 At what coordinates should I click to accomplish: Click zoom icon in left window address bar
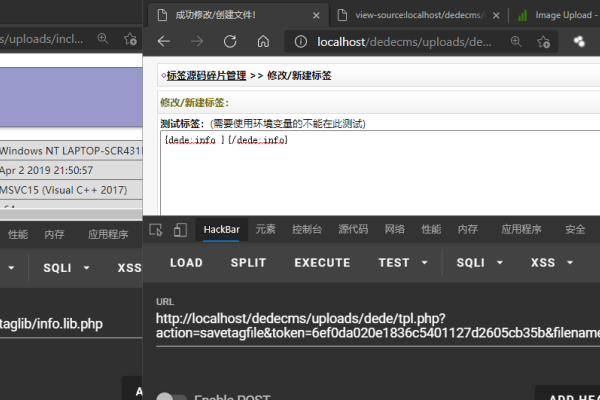pos(102,38)
